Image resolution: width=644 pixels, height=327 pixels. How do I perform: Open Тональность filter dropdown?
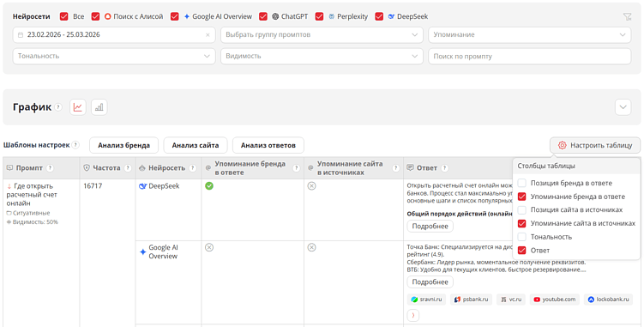[114, 57]
